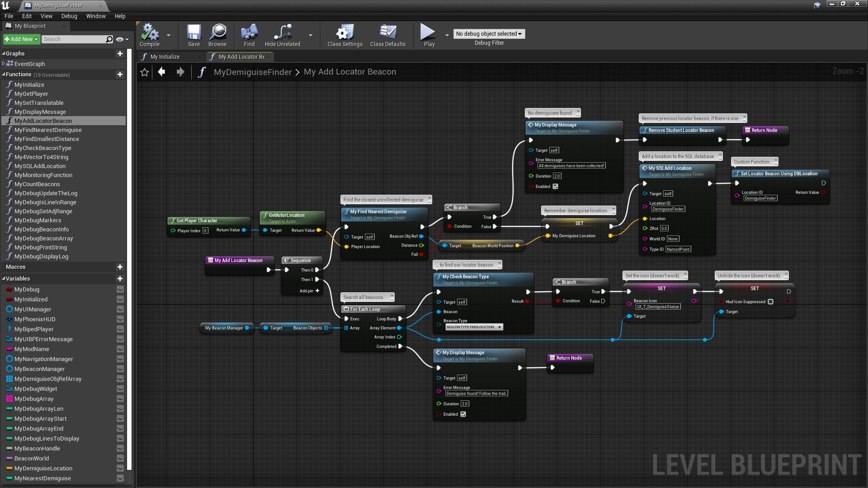Screen dimensions: 868x488
Task: Toggle MyModName variable visibility eye
Action: [x=120, y=349]
